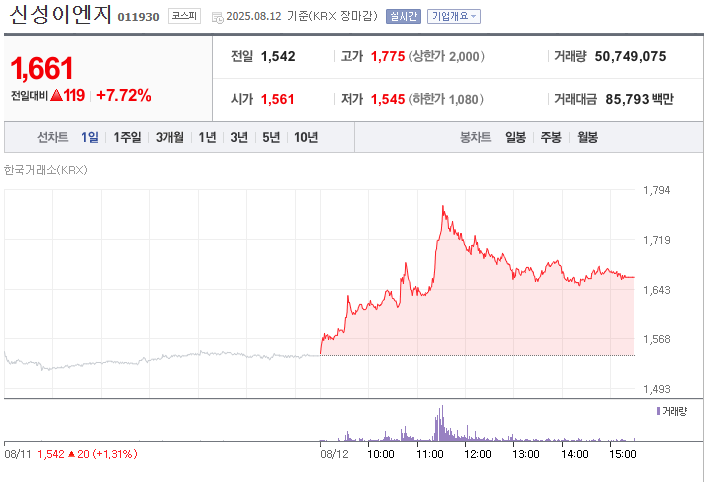
Task: Click the 실시간 real-time badge
Action: point(403,17)
